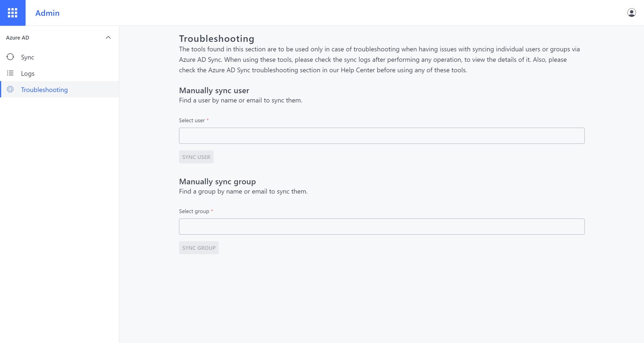644x343 pixels.
Task: Focus the Select group search field
Action: click(x=381, y=226)
